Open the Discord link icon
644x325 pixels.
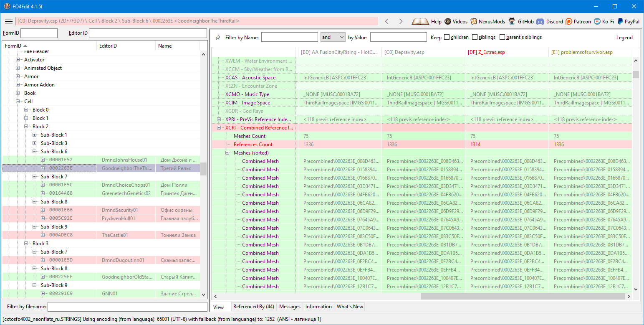[540, 21]
